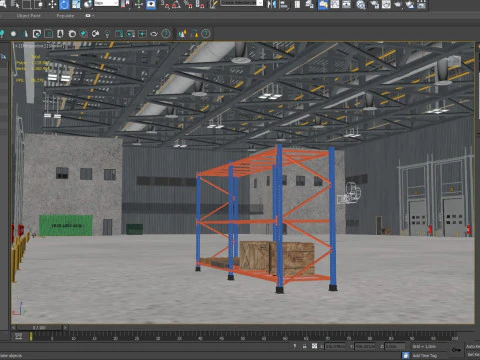Open the Mini Curve Editor beside timeline
Viewport: 480px width, 360px height.
tap(19, 336)
